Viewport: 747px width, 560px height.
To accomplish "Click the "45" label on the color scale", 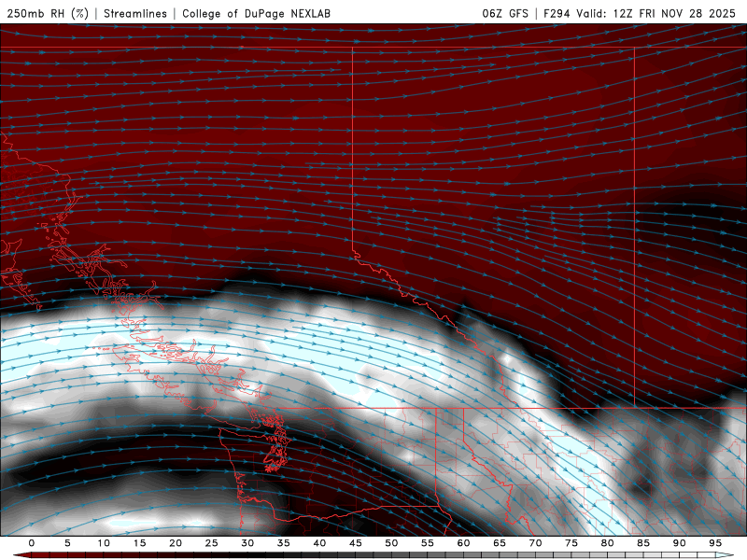I will (x=356, y=543).
